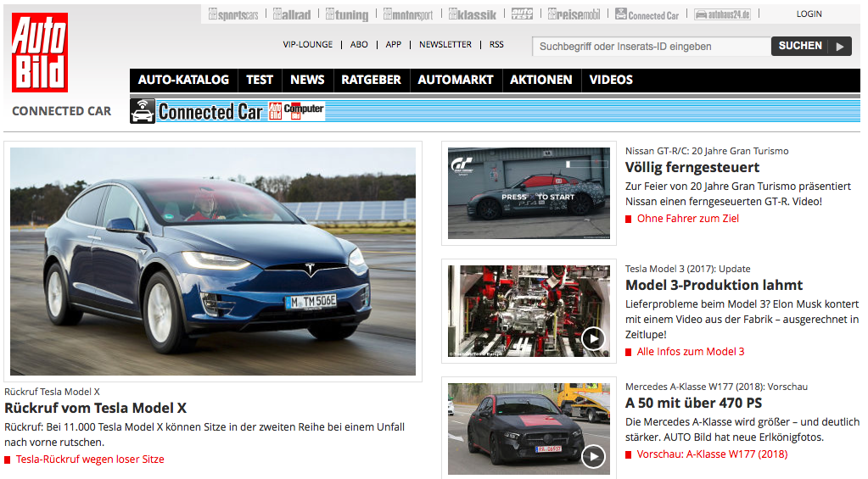Focus the Suchbegriff search input field
The height and width of the screenshot is (479, 868).
pyautogui.click(x=650, y=47)
